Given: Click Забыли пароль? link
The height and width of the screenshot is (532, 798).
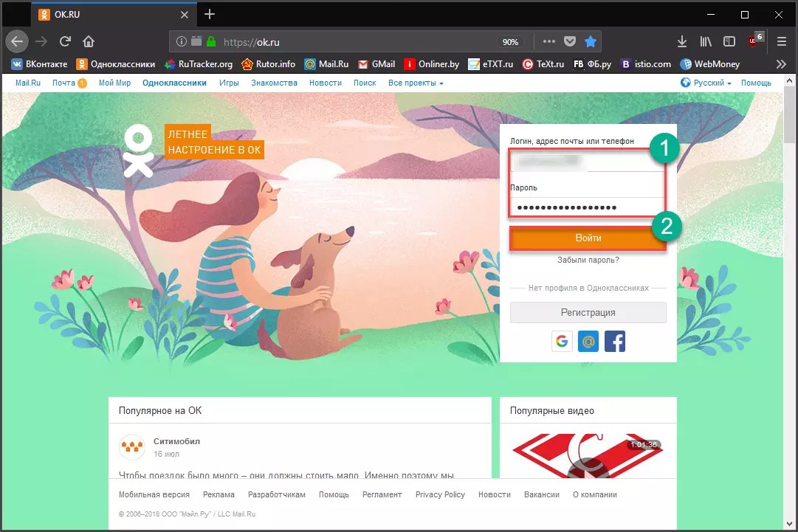Looking at the screenshot, I should tap(588, 260).
